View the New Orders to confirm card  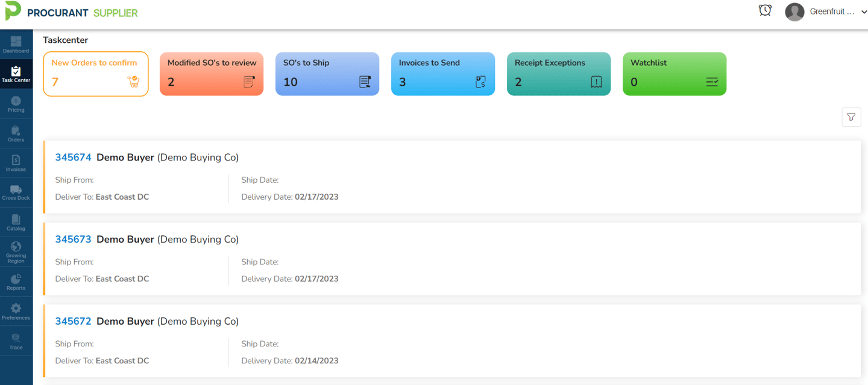(x=95, y=74)
